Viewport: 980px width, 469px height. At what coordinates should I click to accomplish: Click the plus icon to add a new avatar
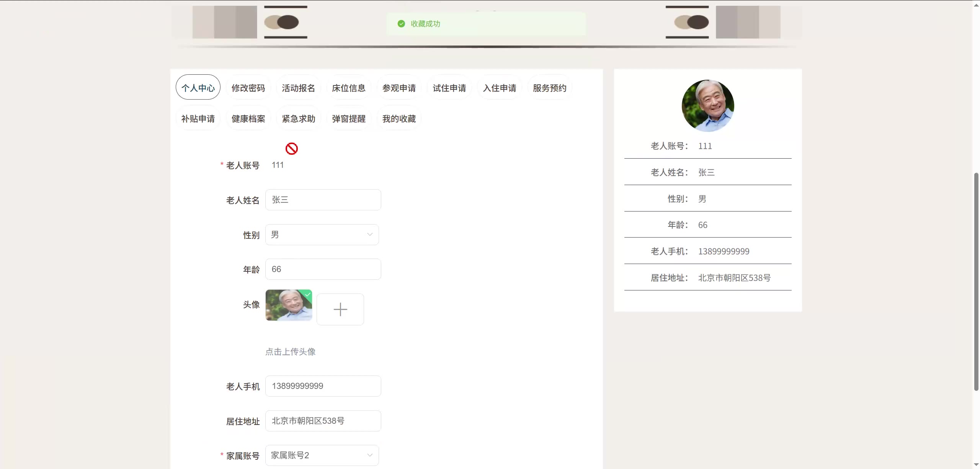click(x=340, y=309)
